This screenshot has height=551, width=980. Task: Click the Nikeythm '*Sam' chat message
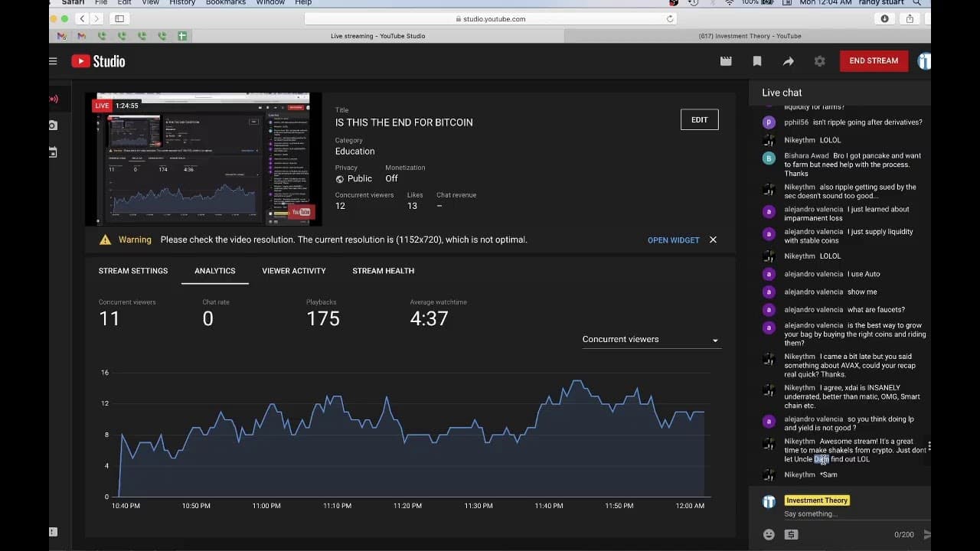(x=828, y=475)
